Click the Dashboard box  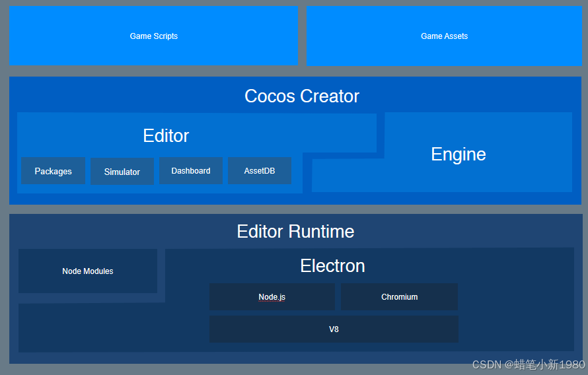coord(191,170)
